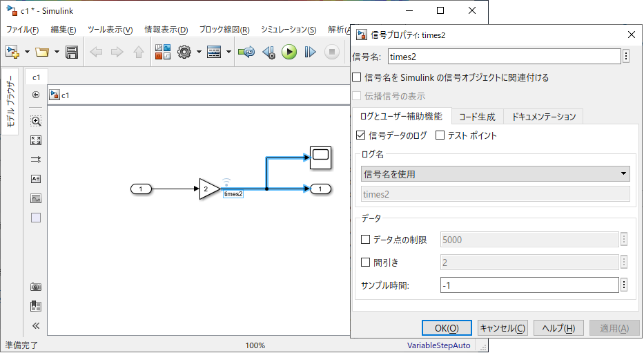Expand the gear icon dropdown arrow
This screenshot has height=353, width=644.
point(199,52)
